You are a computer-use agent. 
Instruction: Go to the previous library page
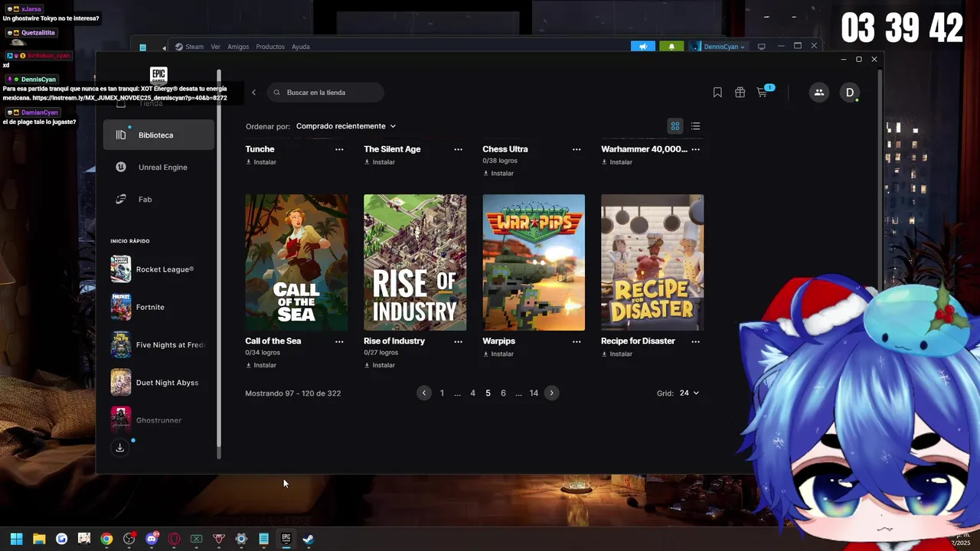[424, 393]
